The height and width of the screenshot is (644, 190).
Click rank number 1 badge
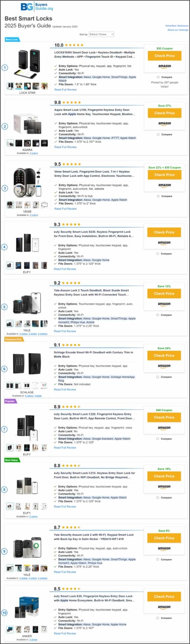pos(5,68)
